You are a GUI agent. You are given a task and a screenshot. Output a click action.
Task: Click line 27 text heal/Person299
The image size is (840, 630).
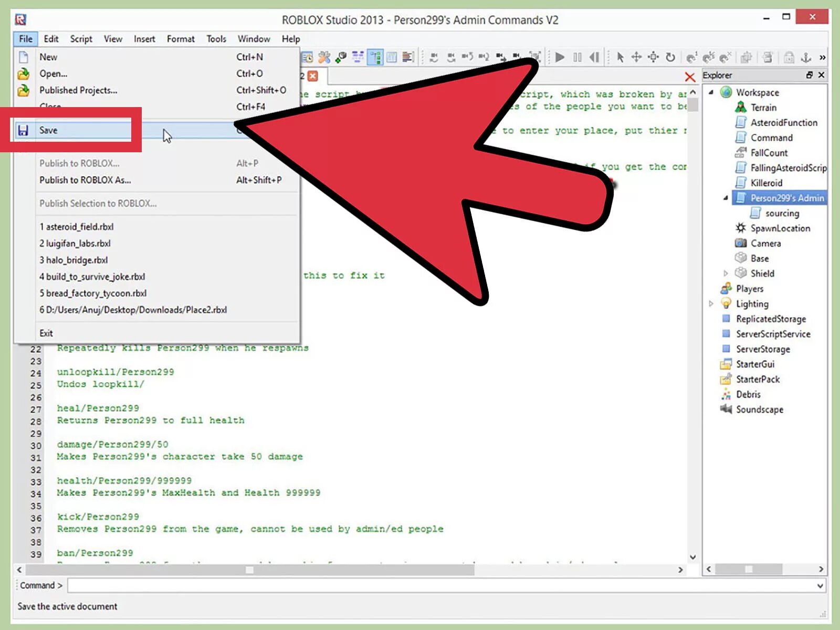[x=98, y=408]
